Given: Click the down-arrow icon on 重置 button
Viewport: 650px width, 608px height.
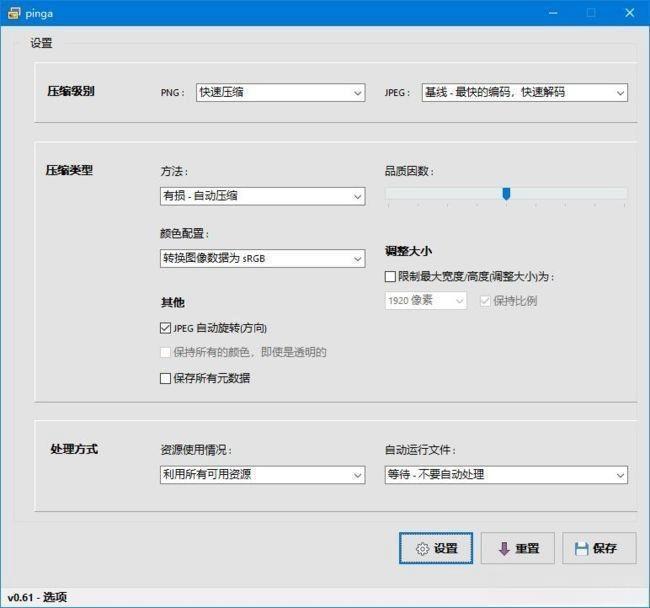Looking at the screenshot, I should [x=503, y=549].
